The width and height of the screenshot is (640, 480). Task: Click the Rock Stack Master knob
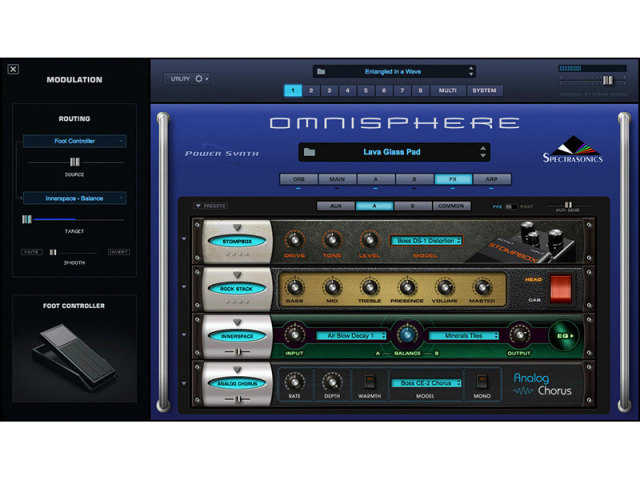pos(482,287)
